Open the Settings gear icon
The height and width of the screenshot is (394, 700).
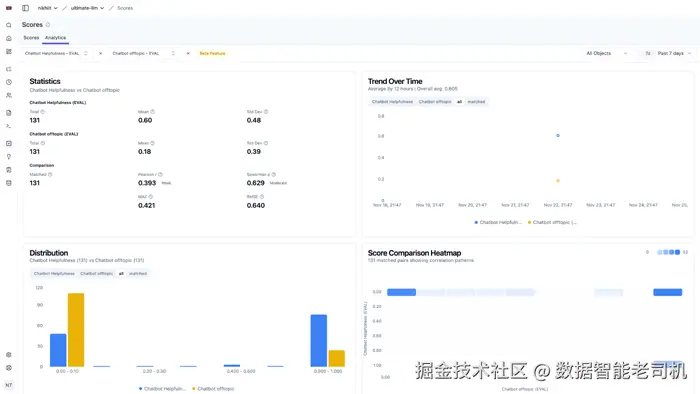(x=8, y=355)
